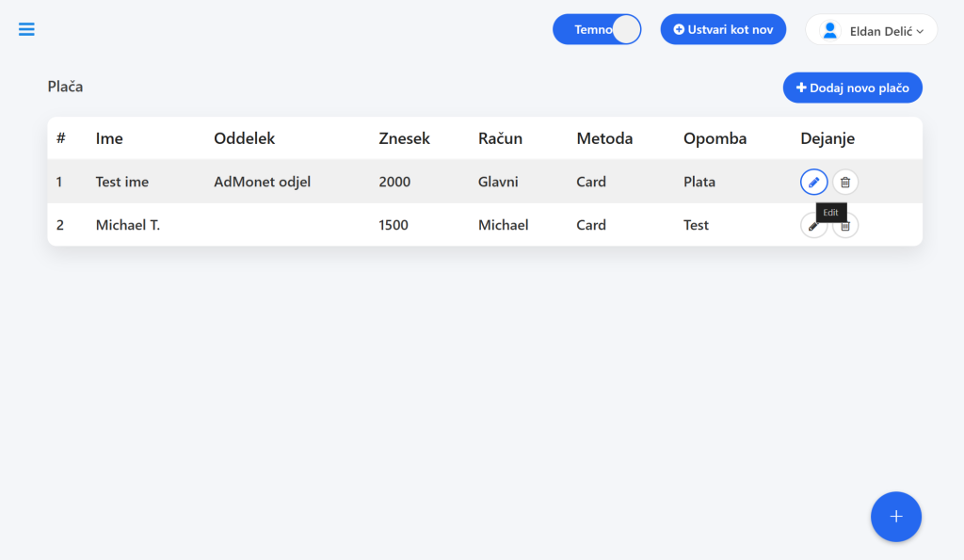Click the Ustvari kot nov button

723,29
